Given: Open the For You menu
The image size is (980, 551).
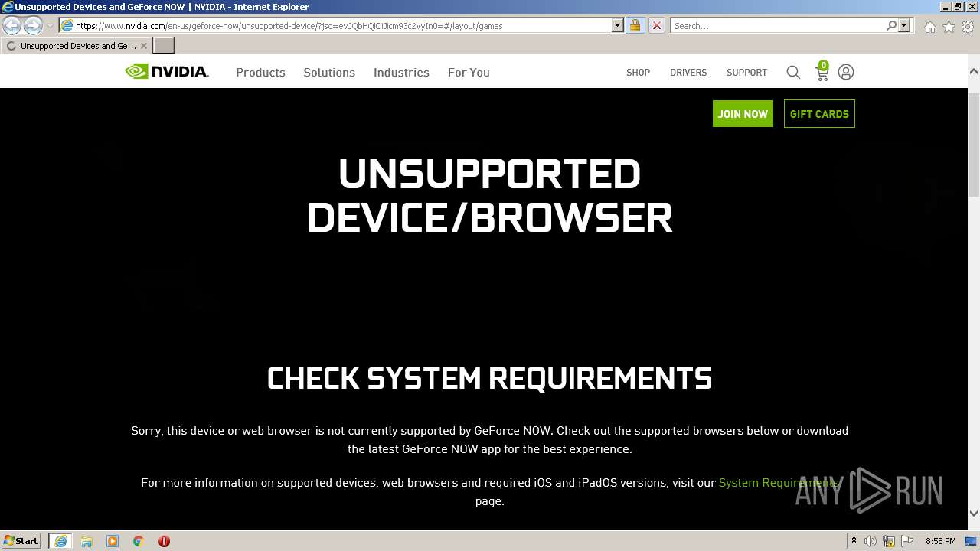Looking at the screenshot, I should (469, 72).
